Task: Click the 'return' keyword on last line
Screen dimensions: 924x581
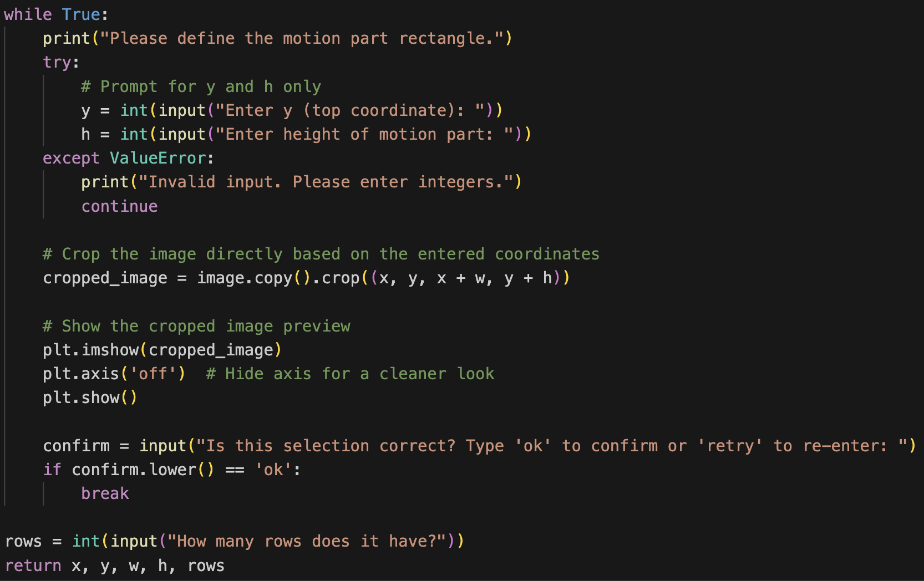Action: tap(33, 565)
